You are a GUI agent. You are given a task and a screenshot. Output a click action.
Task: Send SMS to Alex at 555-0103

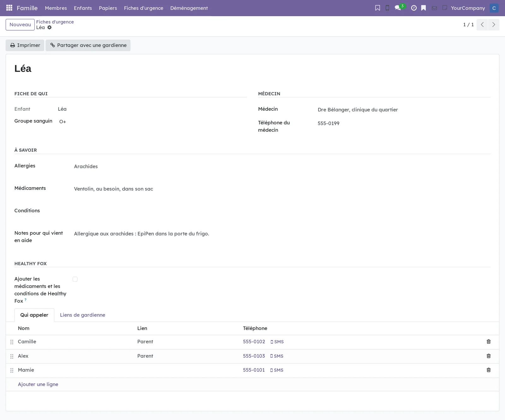click(277, 356)
